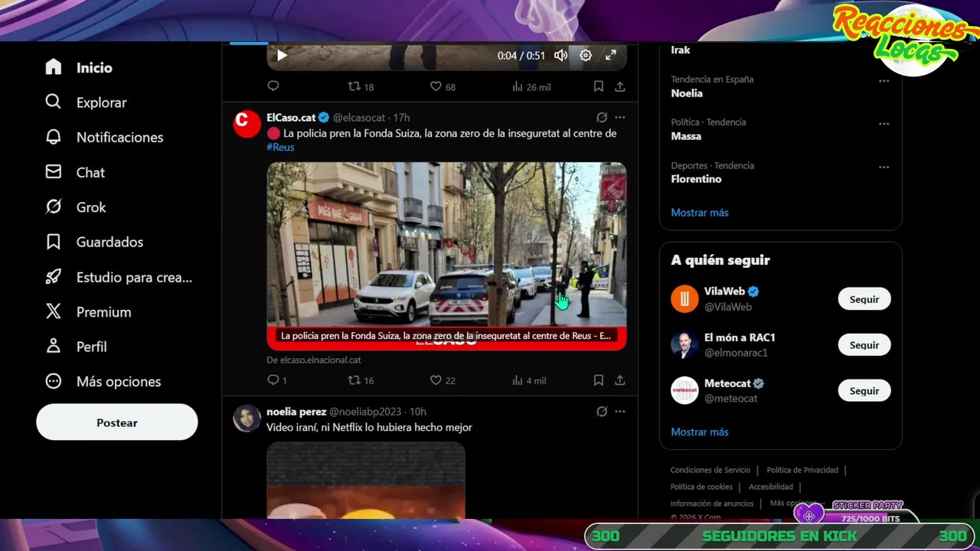Bookmark the top video post
Image resolution: width=980 pixels, height=551 pixels.
point(599,86)
